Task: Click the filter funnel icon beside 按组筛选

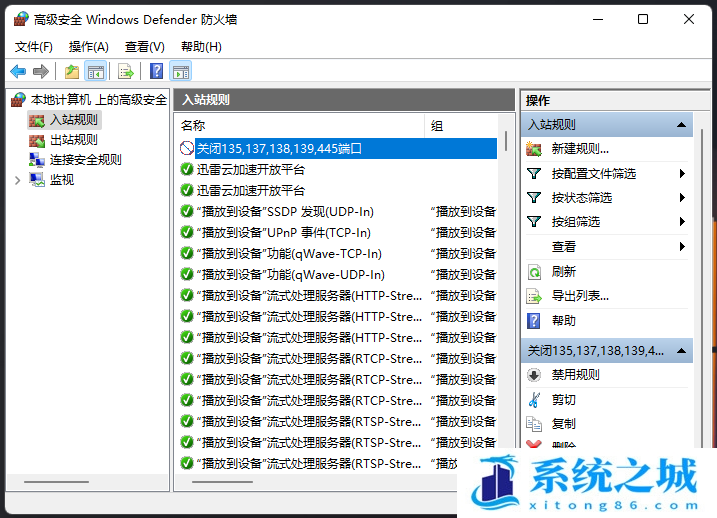Action: [x=534, y=222]
